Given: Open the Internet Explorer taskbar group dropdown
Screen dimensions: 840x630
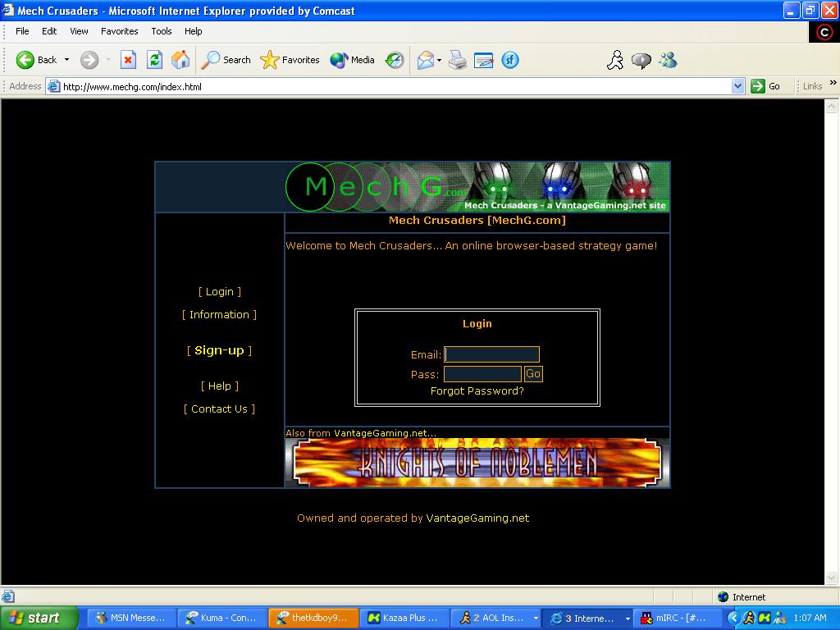Looking at the screenshot, I should coord(628,619).
